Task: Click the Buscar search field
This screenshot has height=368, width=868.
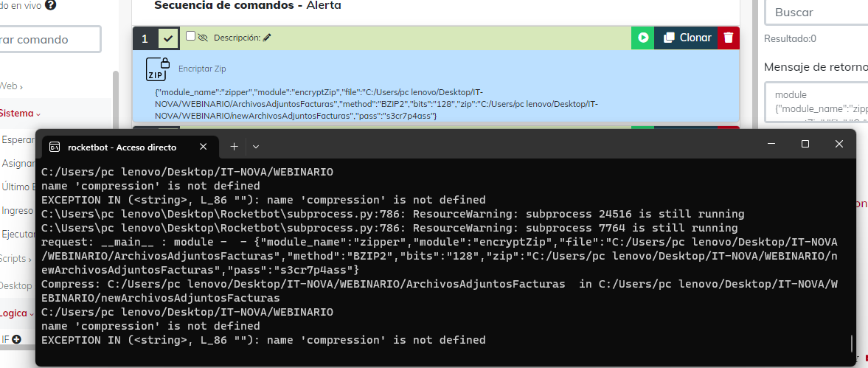Action: pyautogui.click(x=816, y=13)
